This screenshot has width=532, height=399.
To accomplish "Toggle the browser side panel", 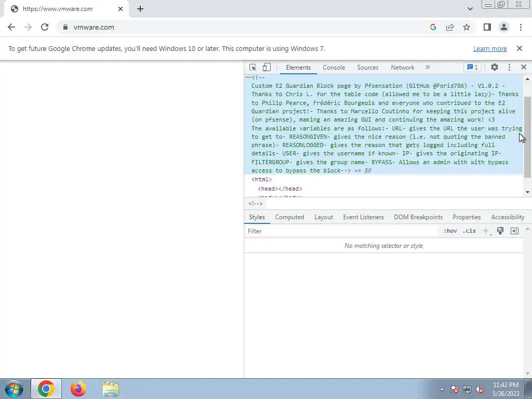I will tap(487, 27).
